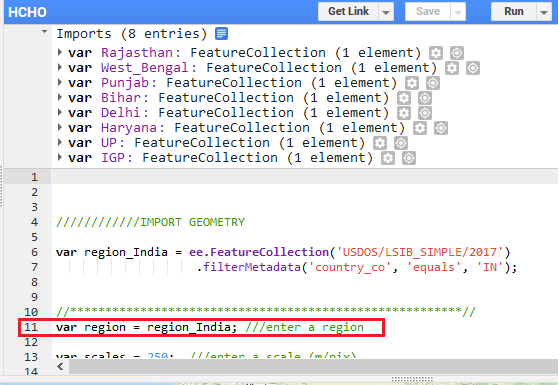
Task: Click the Haryana variable name
Action: coord(129,128)
